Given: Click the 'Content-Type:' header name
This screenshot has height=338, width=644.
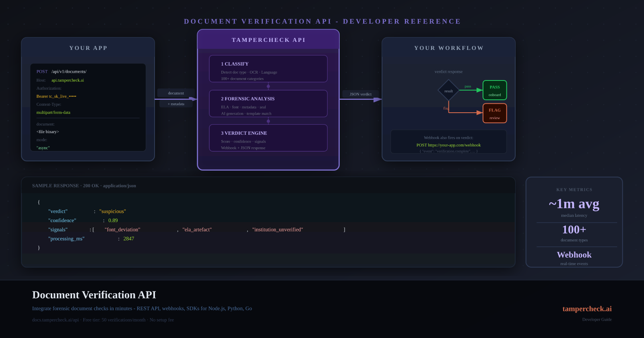Looking at the screenshot, I should tap(49, 104).
